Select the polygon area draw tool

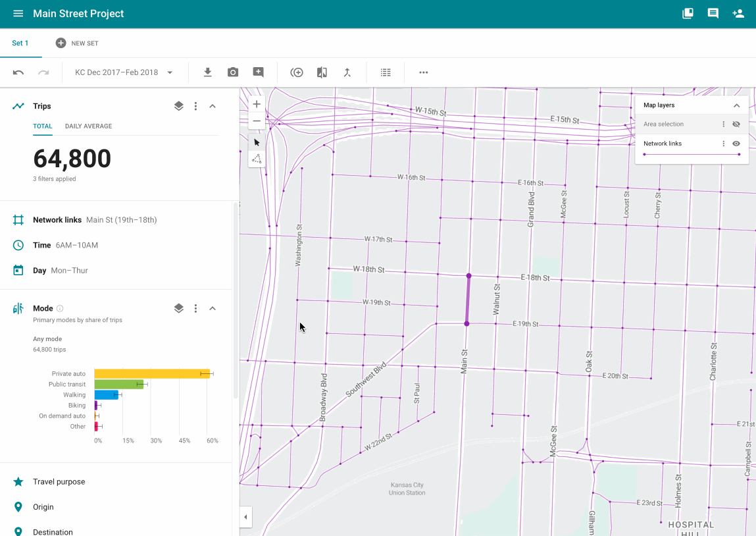(257, 159)
